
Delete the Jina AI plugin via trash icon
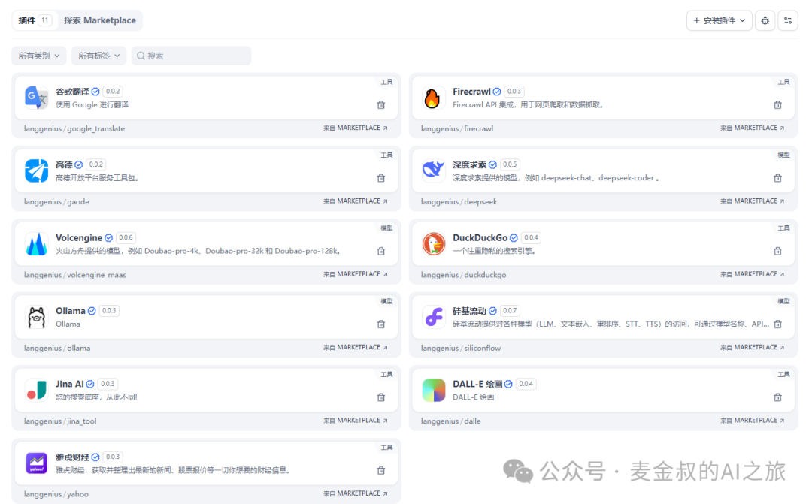pyautogui.click(x=381, y=397)
